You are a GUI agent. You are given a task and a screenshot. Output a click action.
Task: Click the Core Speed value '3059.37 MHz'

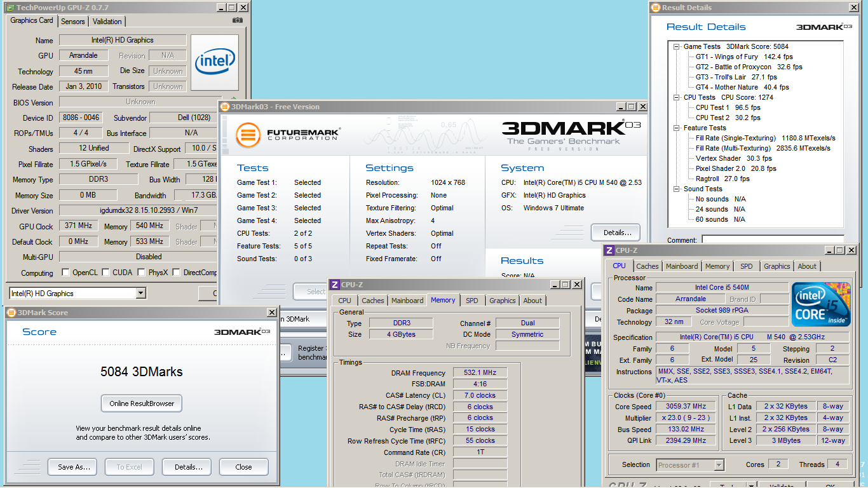point(687,407)
